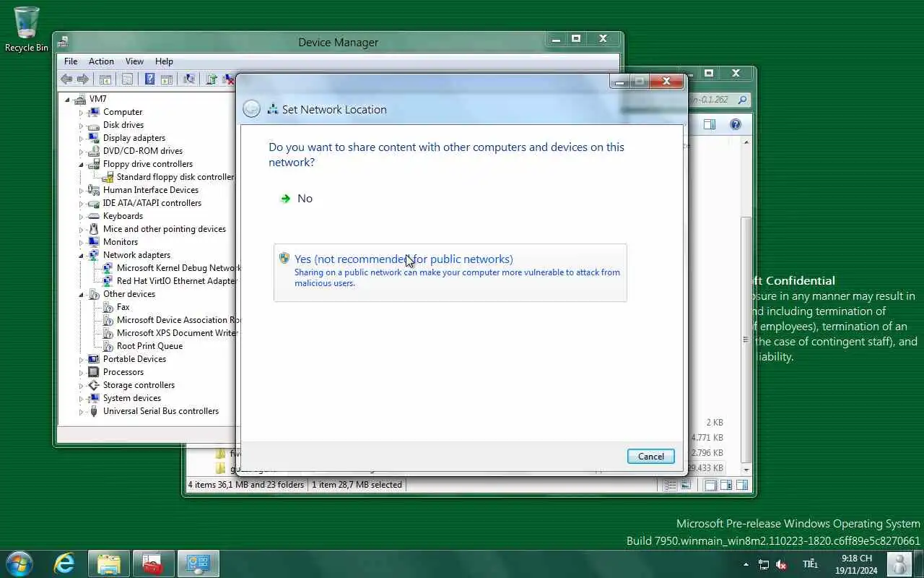The image size is (924, 578).
Task: Select Human Interface Devices
Action: (x=150, y=190)
